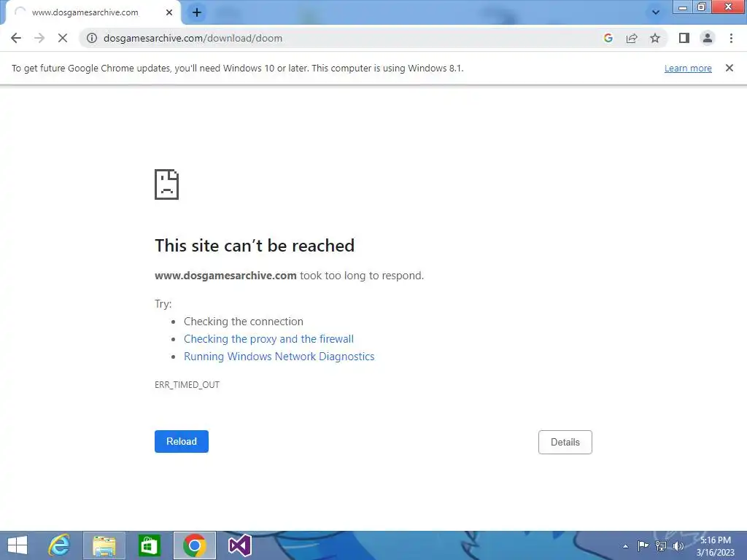Open the network tray icon
Screen dimensions: 747x560
coord(661,545)
